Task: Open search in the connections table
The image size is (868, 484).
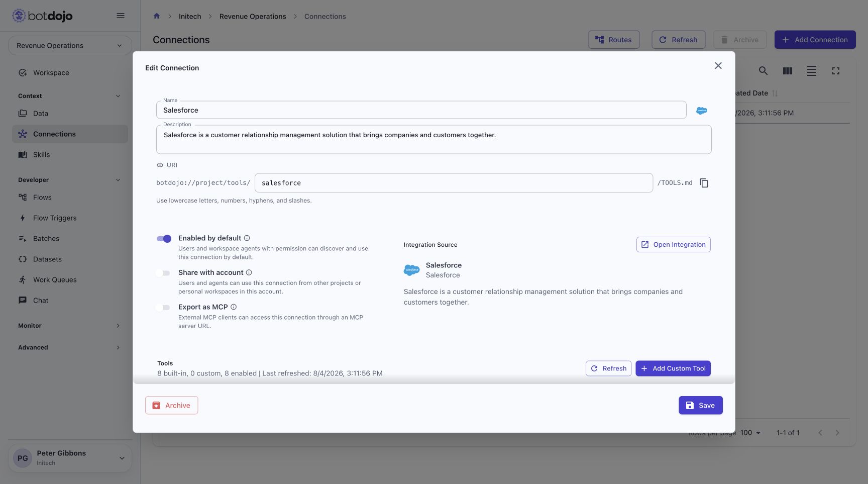Action: 763,71
